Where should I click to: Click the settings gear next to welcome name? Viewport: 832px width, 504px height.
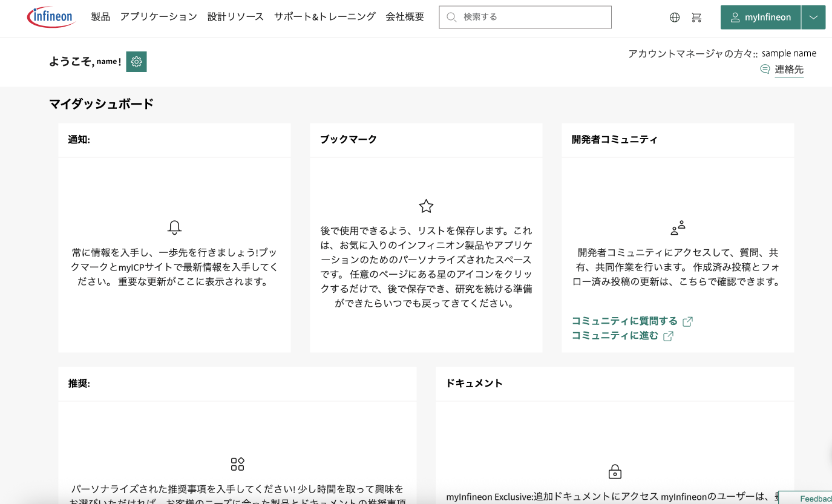[136, 62]
